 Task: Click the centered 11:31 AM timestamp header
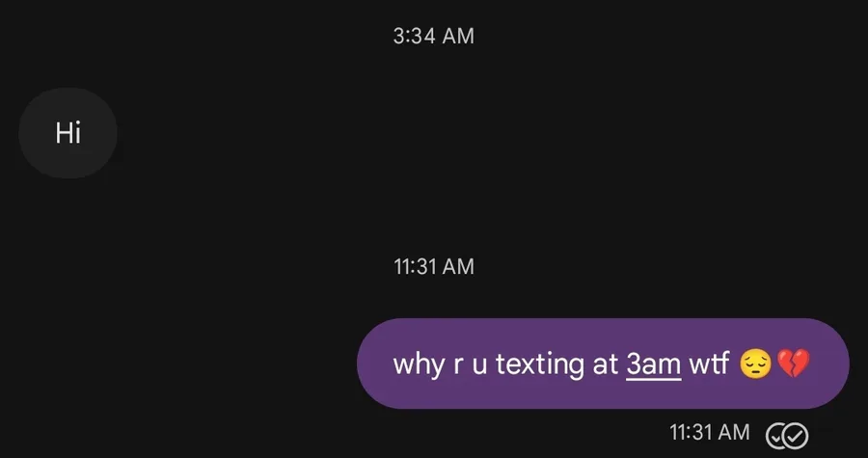click(x=433, y=267)
